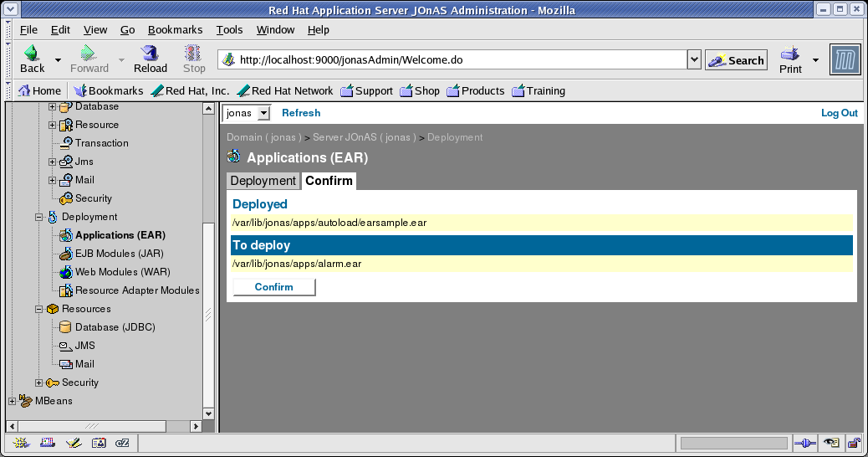This screenshot has height=457, width=868.
Task: Select the Jms tree node icon
Action: tap(66, 162)
